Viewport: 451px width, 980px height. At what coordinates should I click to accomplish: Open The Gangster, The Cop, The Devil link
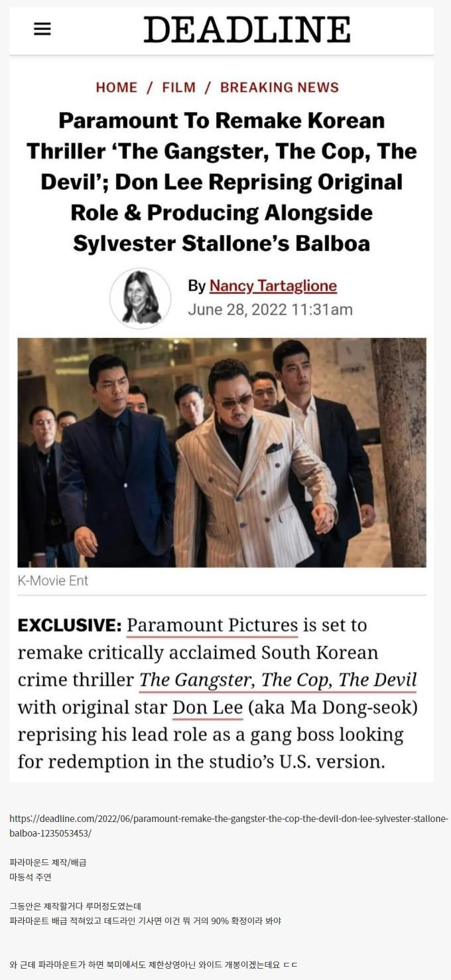[278, 681]
